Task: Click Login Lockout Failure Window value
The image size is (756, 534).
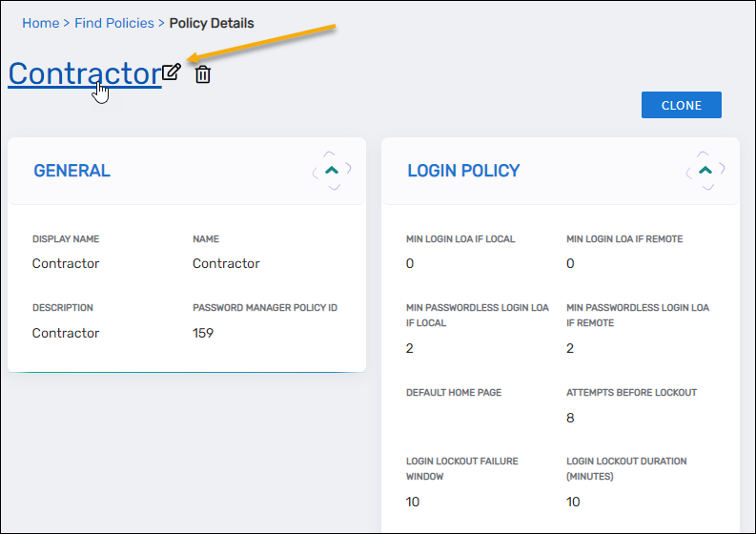Action: coord(414,502)
